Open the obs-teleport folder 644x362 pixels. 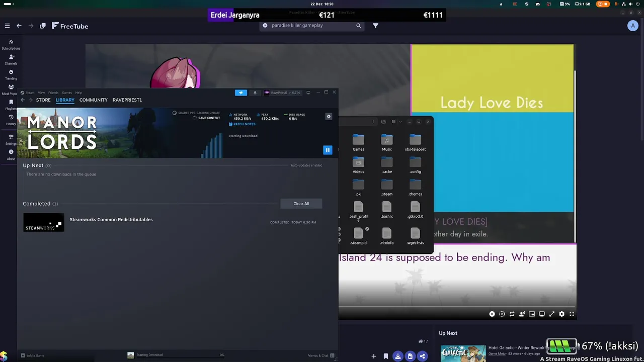point(415,143)
